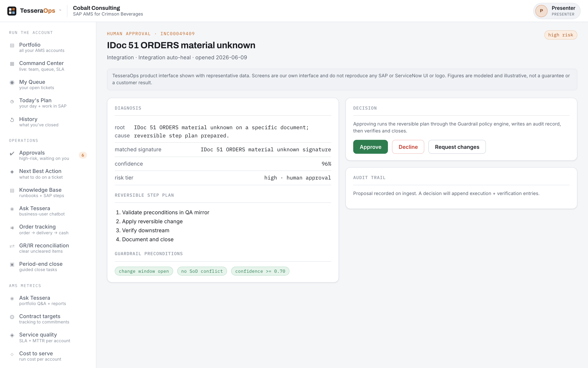Click the History rewind icon

pyautogui.click(x=12, y=120)
